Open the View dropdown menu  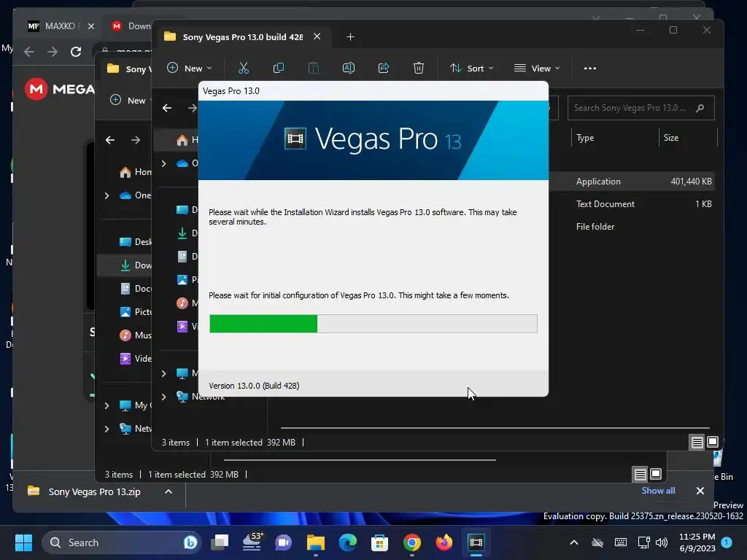tap(537, 68)
